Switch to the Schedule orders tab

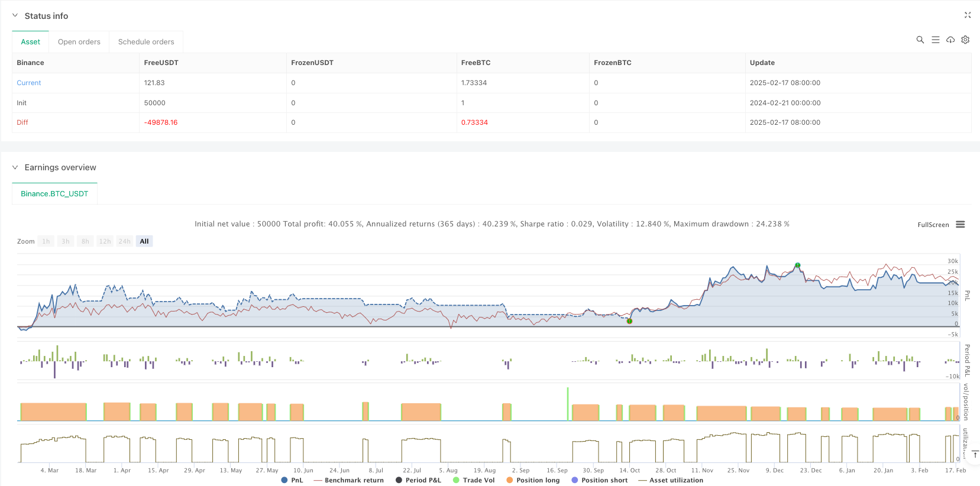point(146,42)
